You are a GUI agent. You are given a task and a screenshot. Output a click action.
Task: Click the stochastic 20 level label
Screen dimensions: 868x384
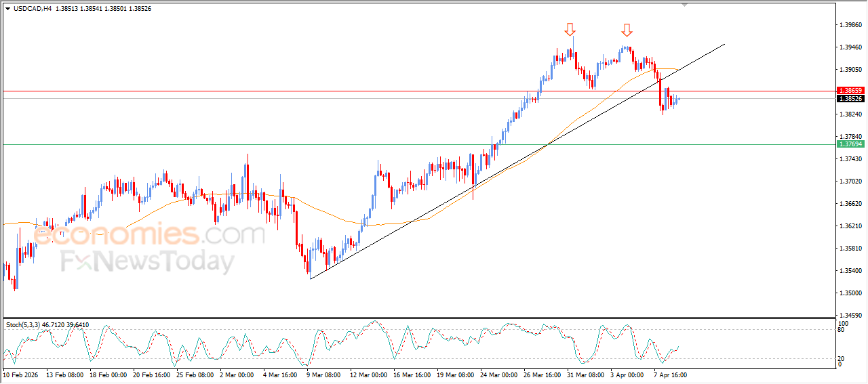(842, 358)
